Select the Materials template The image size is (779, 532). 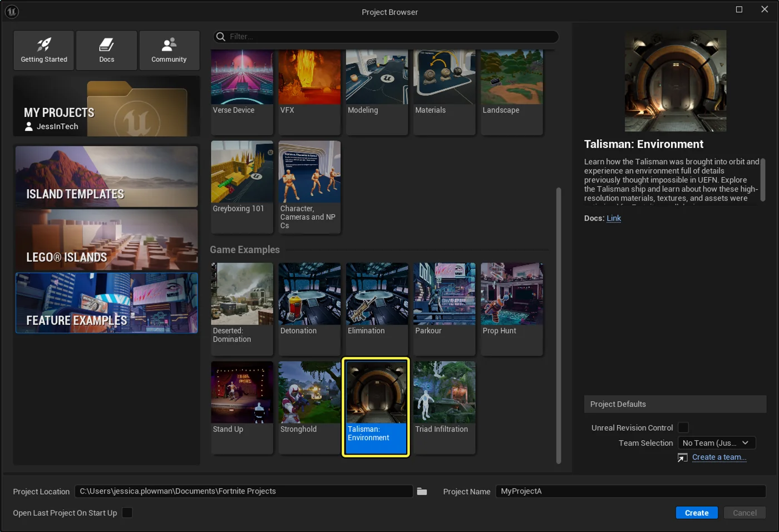444,92
